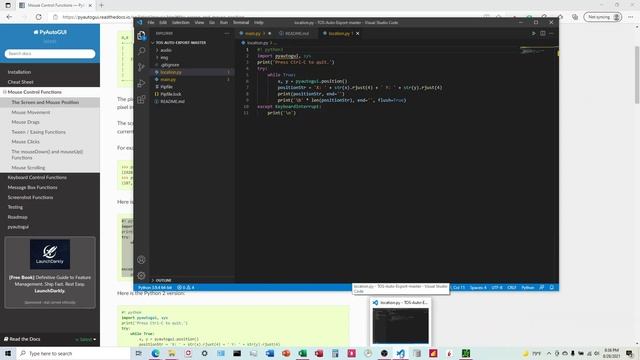Open the VS Code notifications bell
Screen dimensions: 640x360
pos(551,288)
